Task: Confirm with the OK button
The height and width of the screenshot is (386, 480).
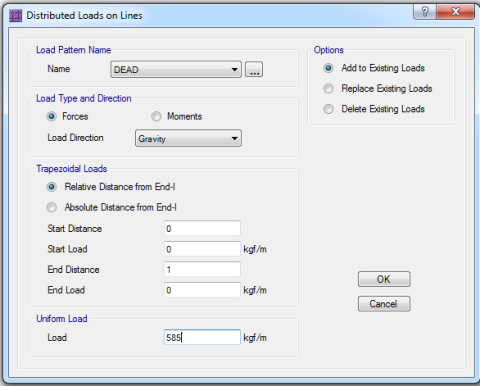Action: (384, 279)
